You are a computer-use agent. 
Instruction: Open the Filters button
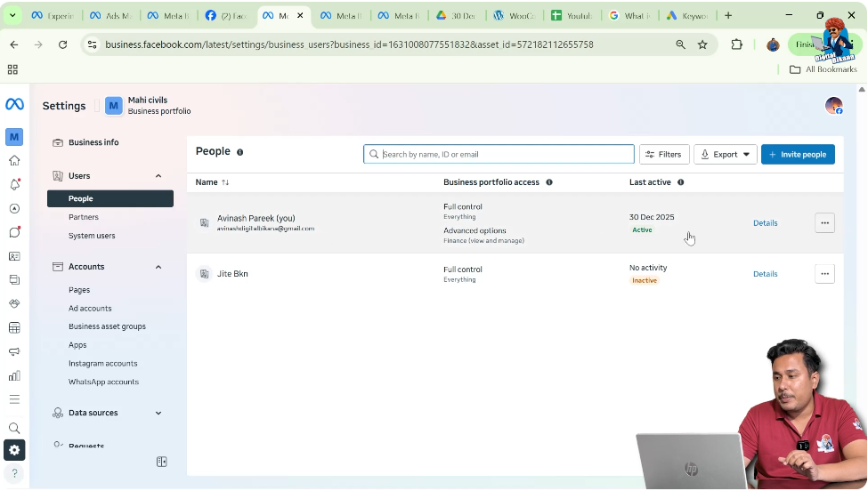point(664,154)
